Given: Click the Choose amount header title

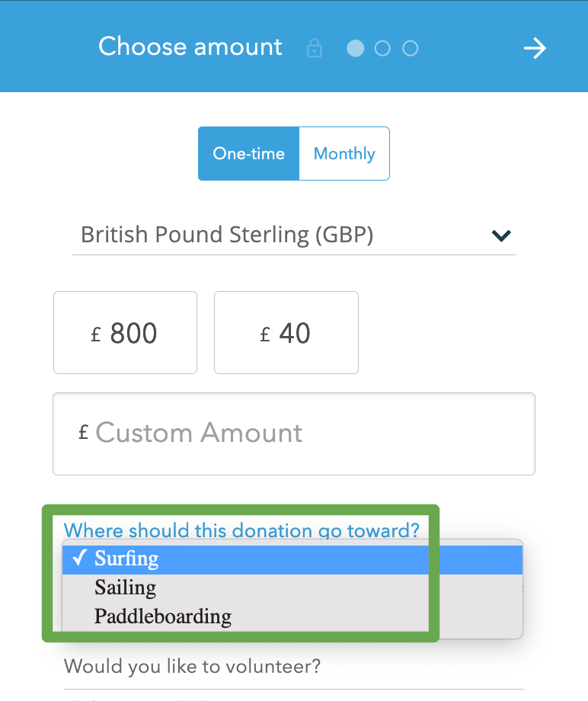Looking at the screenshot, I should [x=190, y=47].
